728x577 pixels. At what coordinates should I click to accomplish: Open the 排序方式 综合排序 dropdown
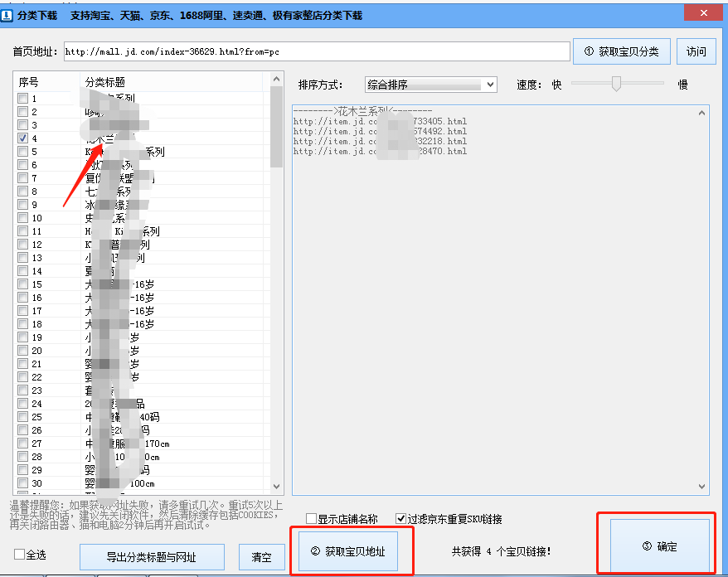click(x=431, y=85)
